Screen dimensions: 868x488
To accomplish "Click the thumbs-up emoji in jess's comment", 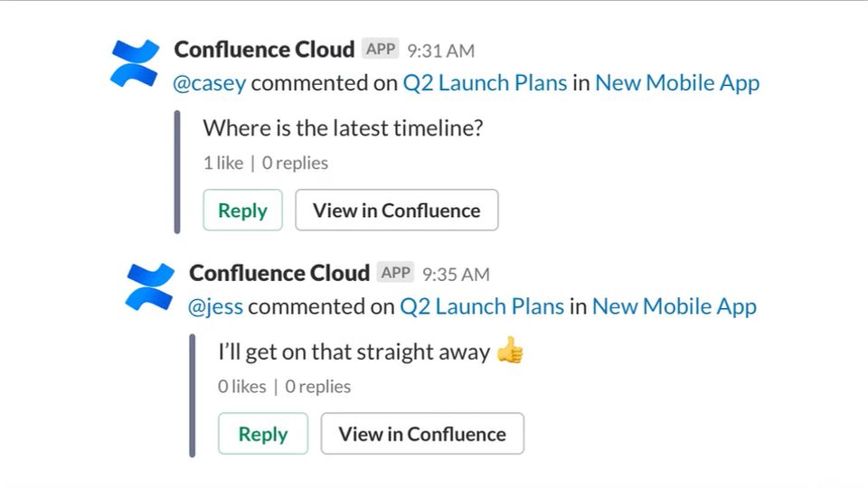I will tap(510, 352).
